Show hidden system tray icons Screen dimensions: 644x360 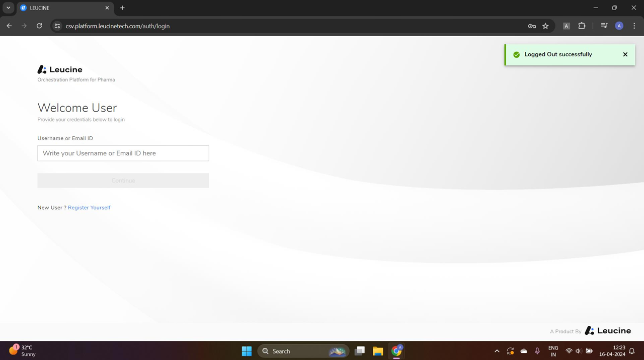click(497, 351)
